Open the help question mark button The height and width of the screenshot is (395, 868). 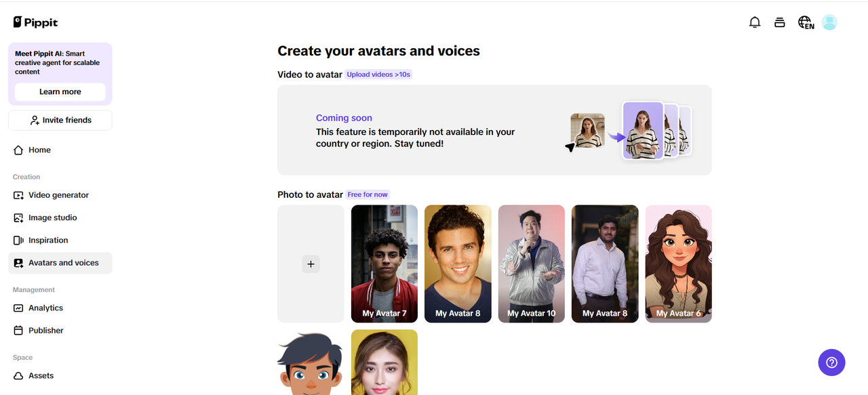pyautogui.click(x=831, y=362)
